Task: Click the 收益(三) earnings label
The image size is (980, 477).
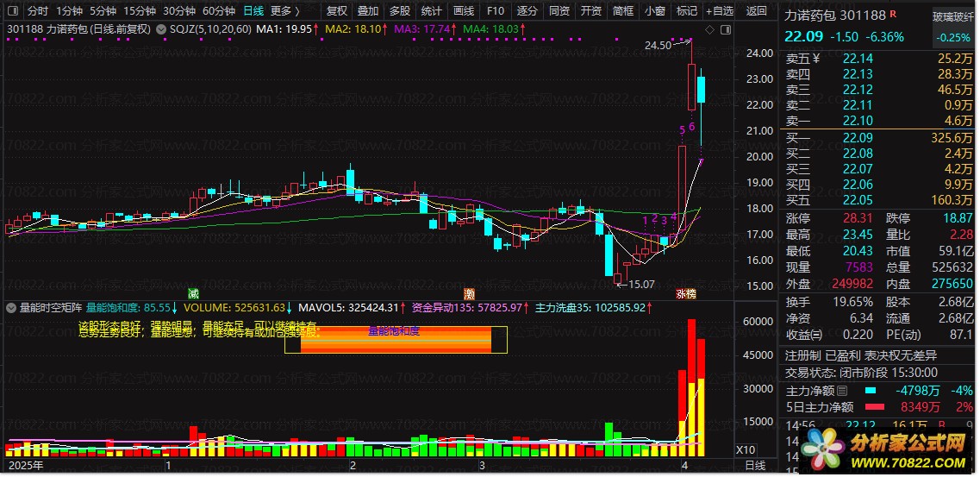Action: [804, 335]
